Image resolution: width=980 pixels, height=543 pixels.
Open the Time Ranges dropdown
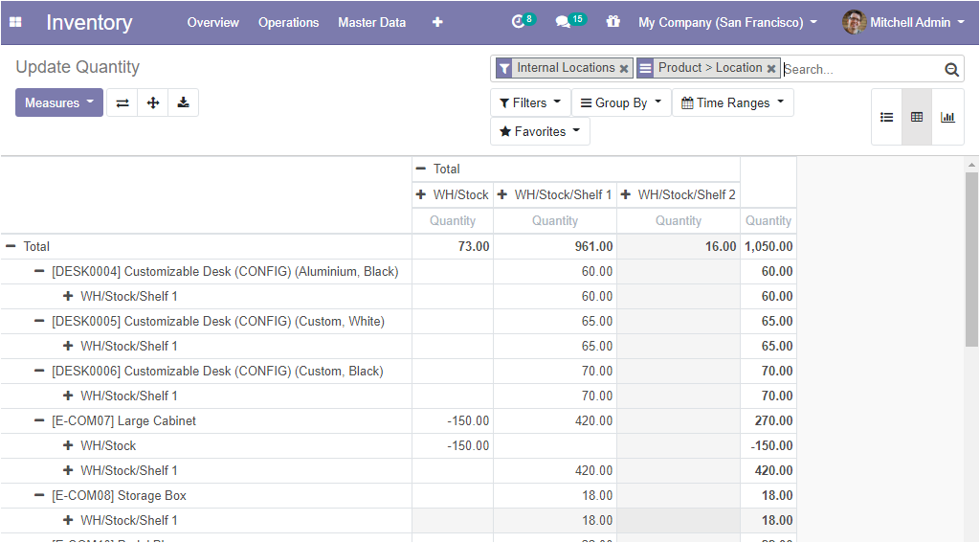(732, 102)
